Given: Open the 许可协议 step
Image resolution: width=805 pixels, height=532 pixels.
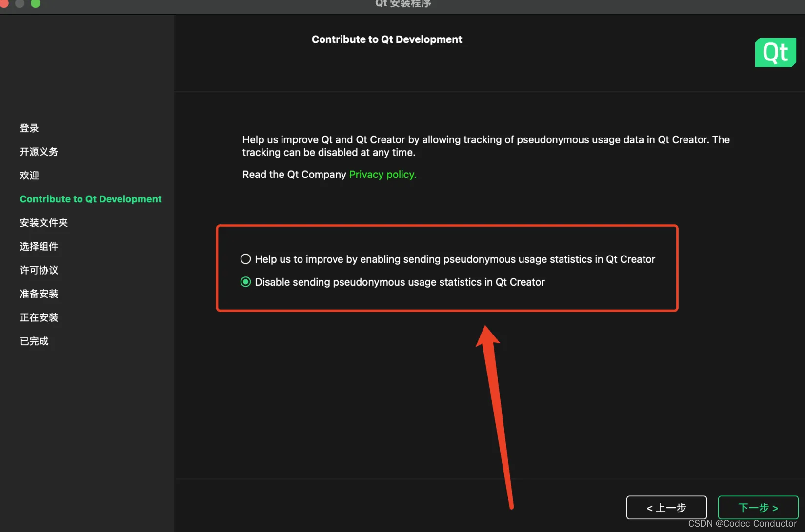Looking at the screenshot, I should [39, 270].
